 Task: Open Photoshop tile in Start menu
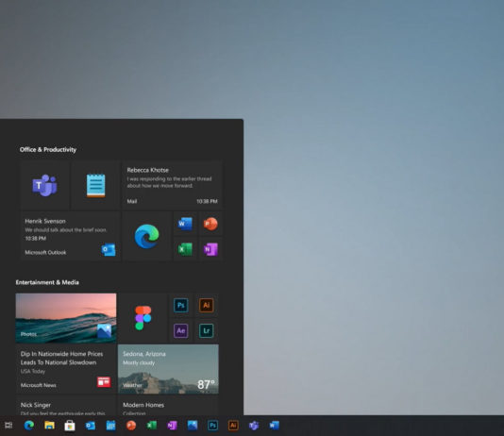tap(181, 305)
